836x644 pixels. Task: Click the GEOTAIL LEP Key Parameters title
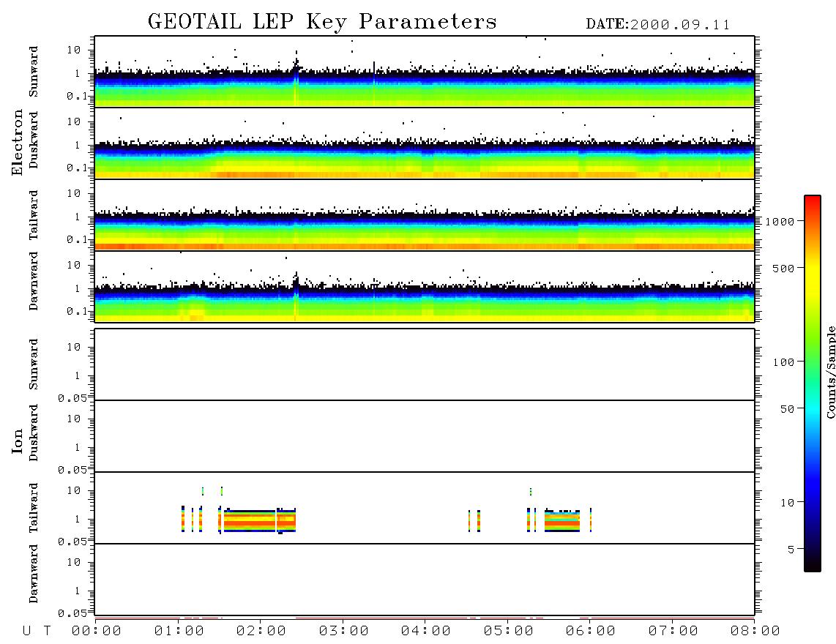(x=322, y=22)
